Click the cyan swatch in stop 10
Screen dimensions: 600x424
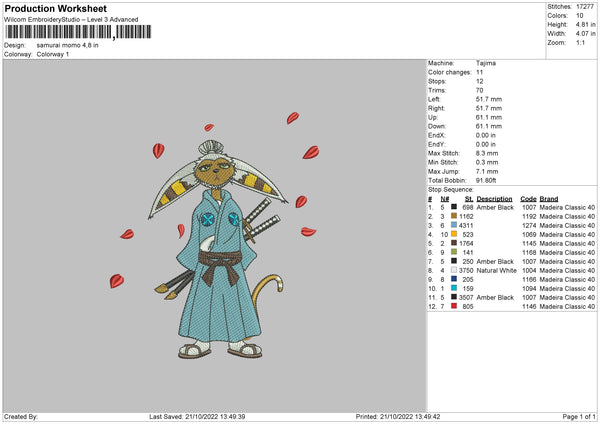[x=454, y=288]
